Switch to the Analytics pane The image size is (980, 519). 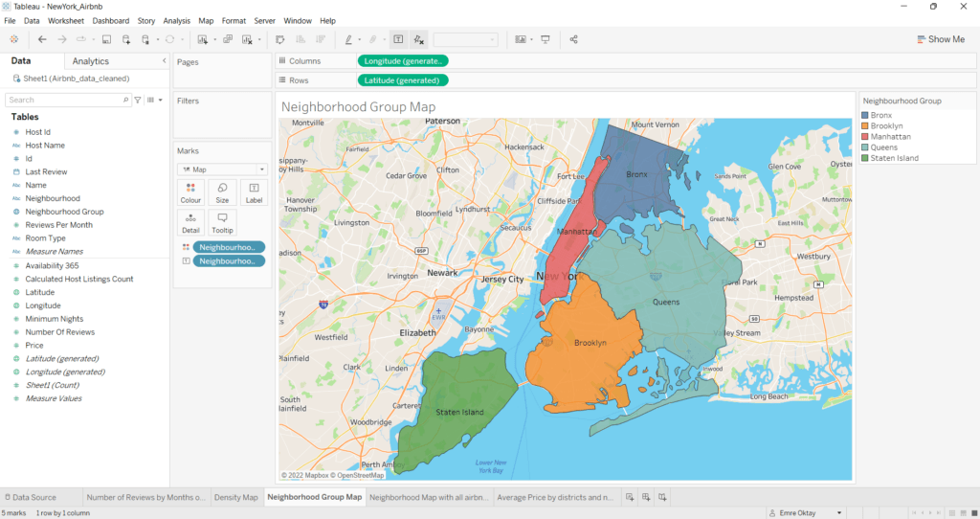coord(91,61)
